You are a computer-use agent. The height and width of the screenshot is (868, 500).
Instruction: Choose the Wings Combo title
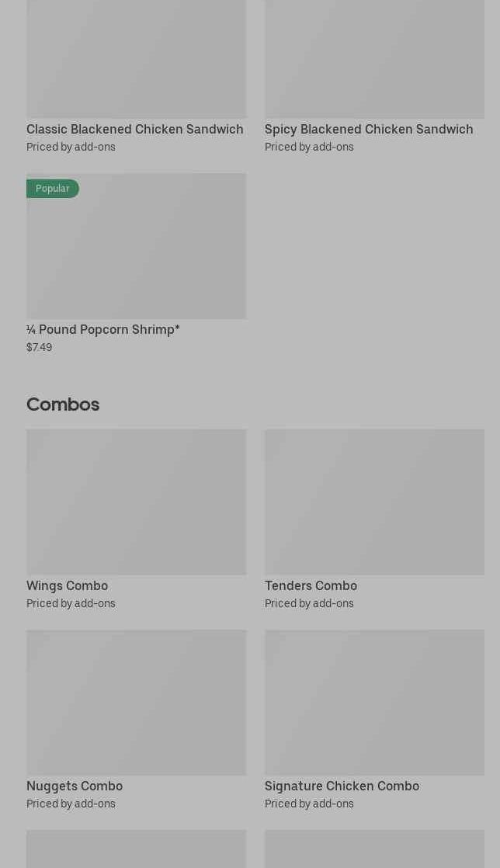point(67,585)
